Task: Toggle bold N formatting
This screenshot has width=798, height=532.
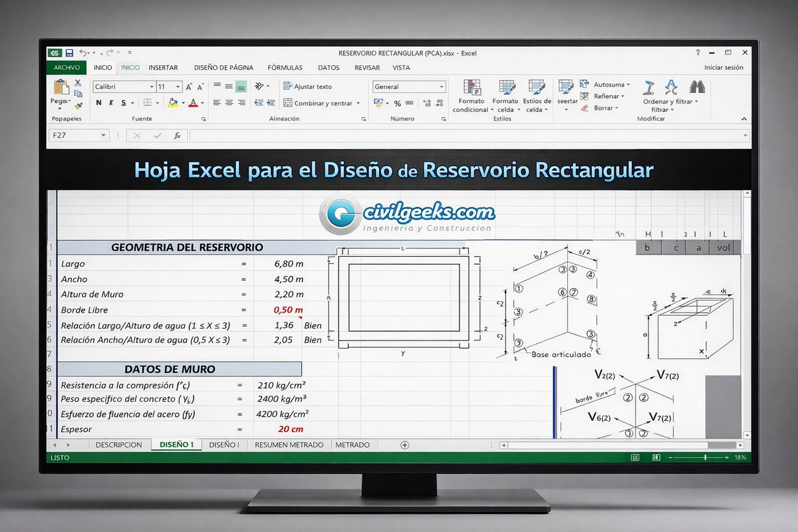Action: (x=98, y=103)
